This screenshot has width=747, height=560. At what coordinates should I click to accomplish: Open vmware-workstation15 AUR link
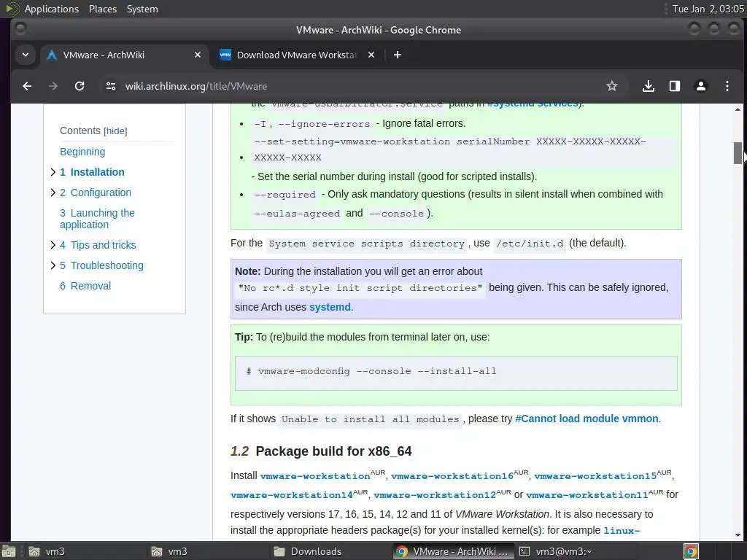tap(595, 475)
